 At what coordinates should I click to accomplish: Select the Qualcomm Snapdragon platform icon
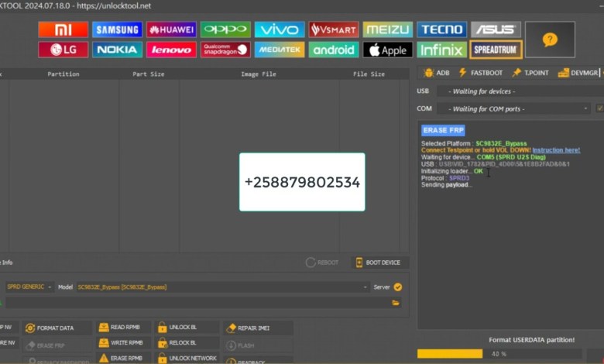pos(225,50)
